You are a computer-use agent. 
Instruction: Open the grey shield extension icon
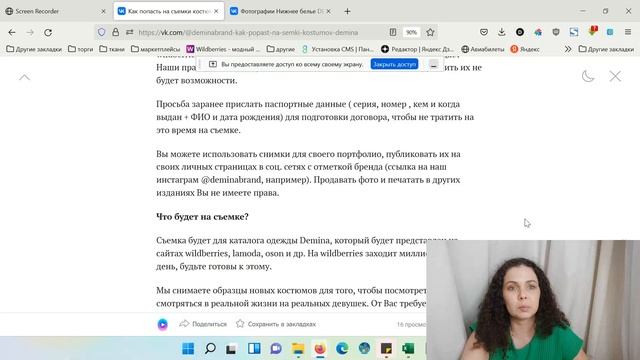(556, 32)
